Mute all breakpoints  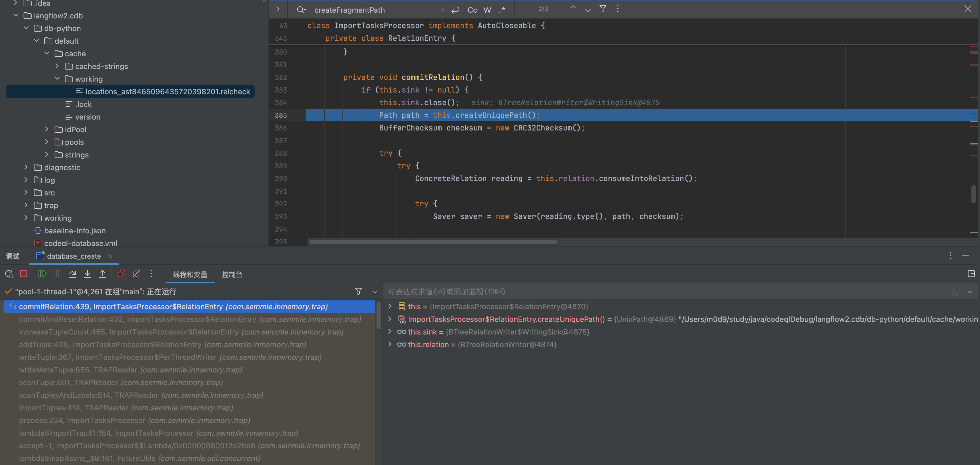136,274
